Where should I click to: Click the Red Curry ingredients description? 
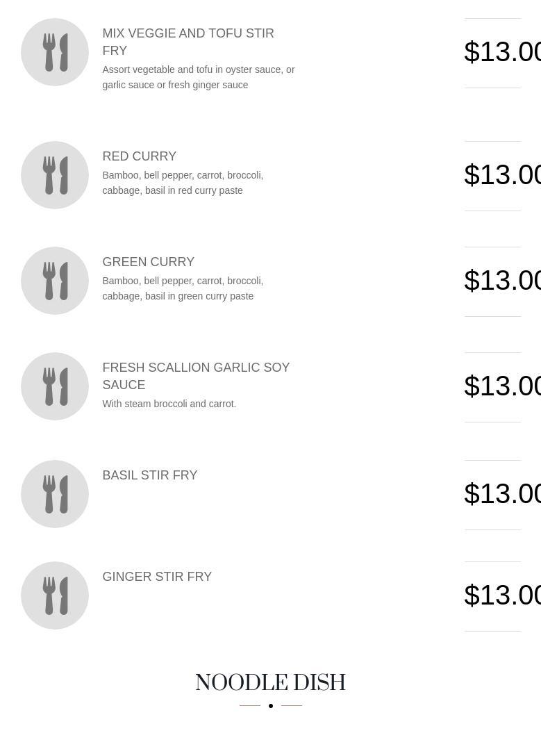pos(183,183)
